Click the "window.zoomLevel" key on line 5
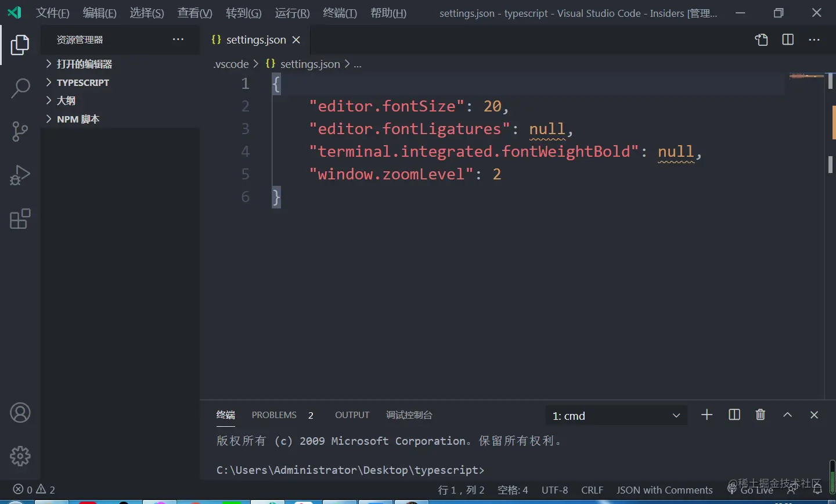836x504 pixels. coord(391,174)
